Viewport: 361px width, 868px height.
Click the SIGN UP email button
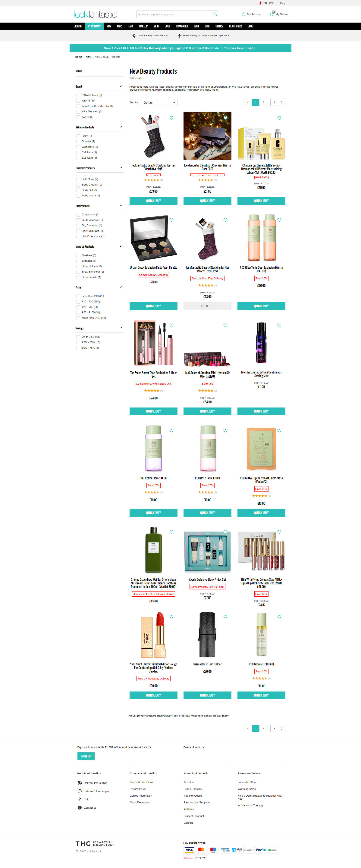click(x=86, y=756)
